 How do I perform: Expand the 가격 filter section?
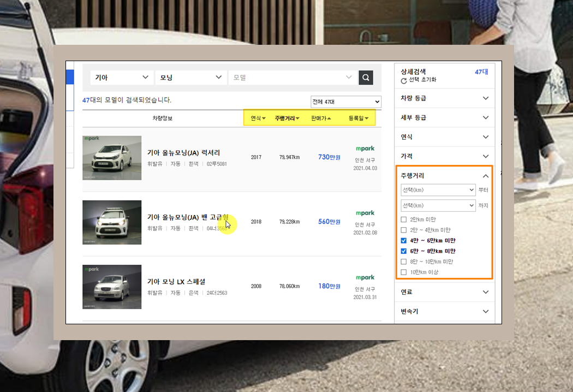tap(445, 156)
